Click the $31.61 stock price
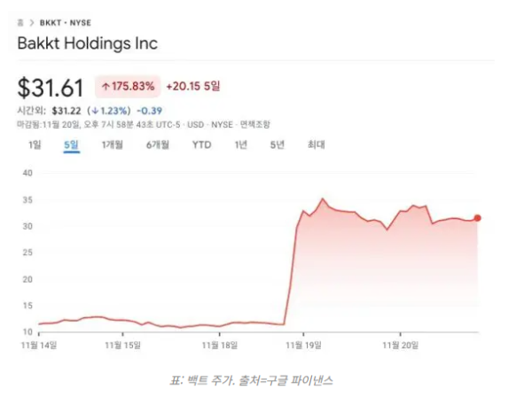This screenshot has height=397, width=532. (51, 88)
